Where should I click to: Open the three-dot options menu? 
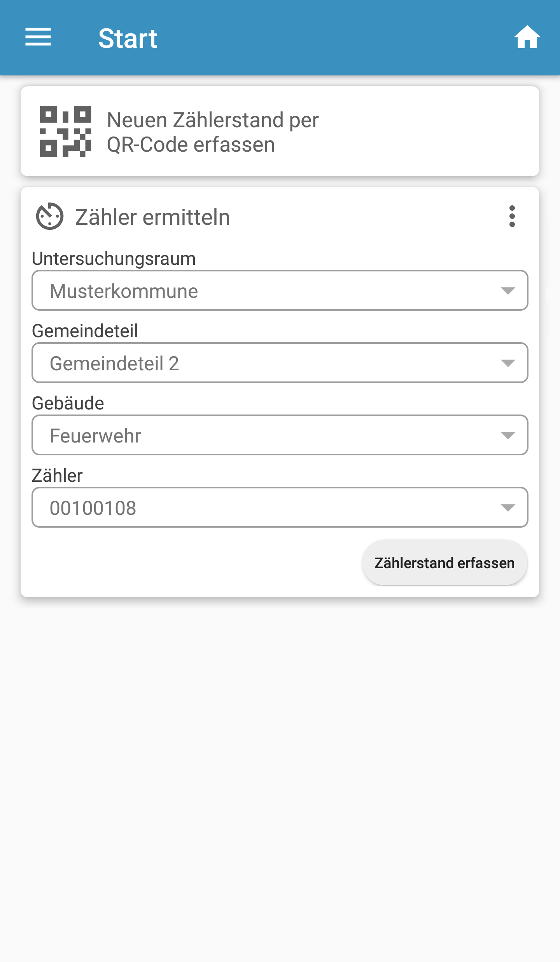point(512,216)
